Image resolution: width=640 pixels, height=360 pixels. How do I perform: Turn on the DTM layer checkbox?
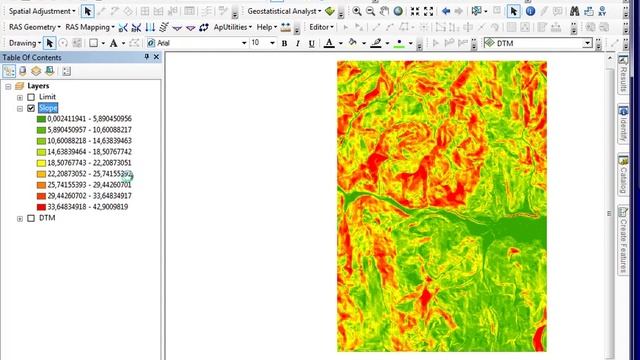(x=31, y=218)
